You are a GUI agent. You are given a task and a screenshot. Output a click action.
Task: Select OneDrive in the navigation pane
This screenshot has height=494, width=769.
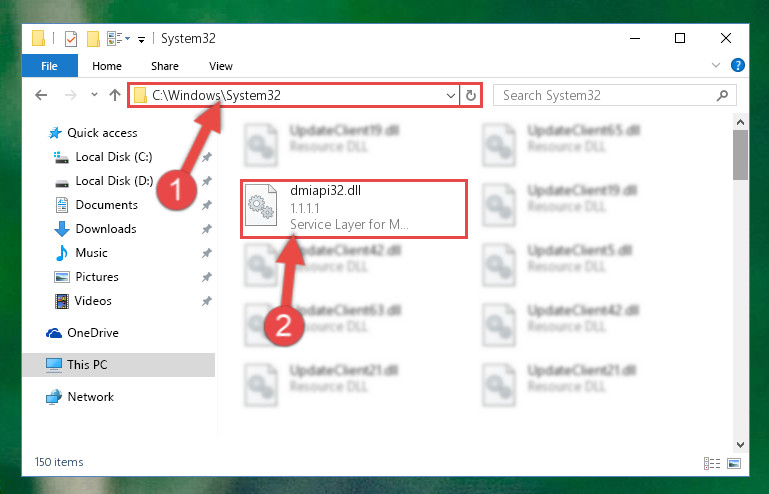tap(93, 333)
